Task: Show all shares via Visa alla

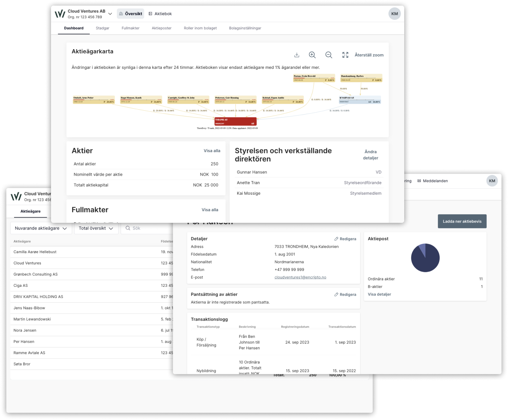Action: pyautogui.click(x=212, y=150)
